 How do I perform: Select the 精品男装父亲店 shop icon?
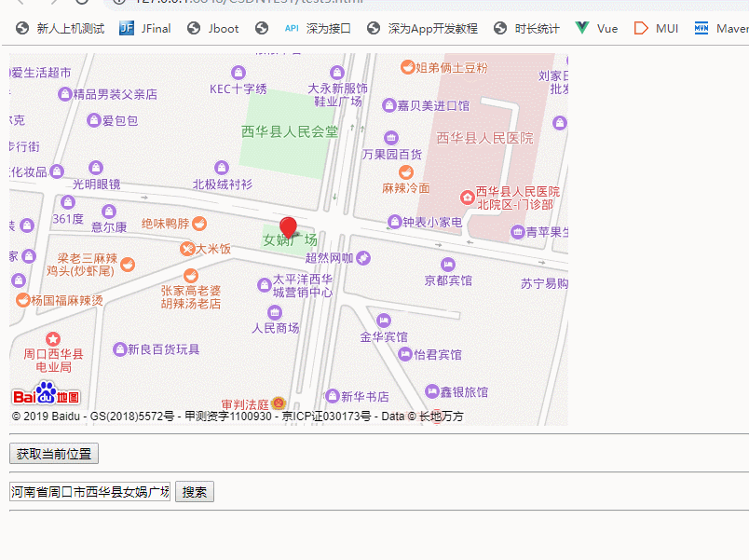pos(65,94)
